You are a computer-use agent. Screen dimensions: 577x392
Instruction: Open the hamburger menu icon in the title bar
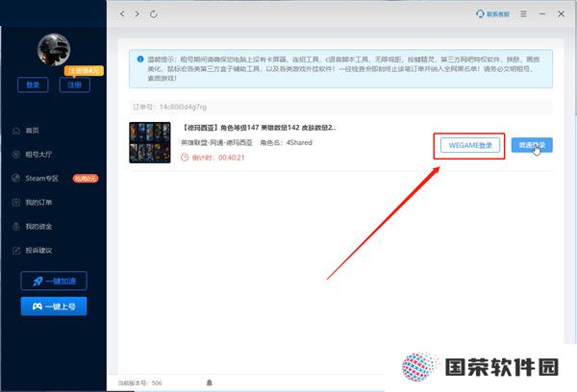click(523, 14)
